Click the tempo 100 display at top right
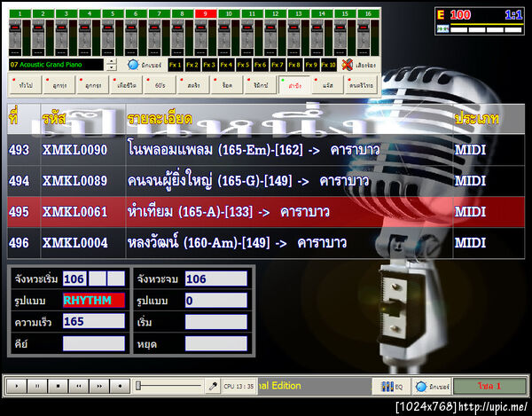The height and width of the screenshot is (416, 532). (460, 15)
